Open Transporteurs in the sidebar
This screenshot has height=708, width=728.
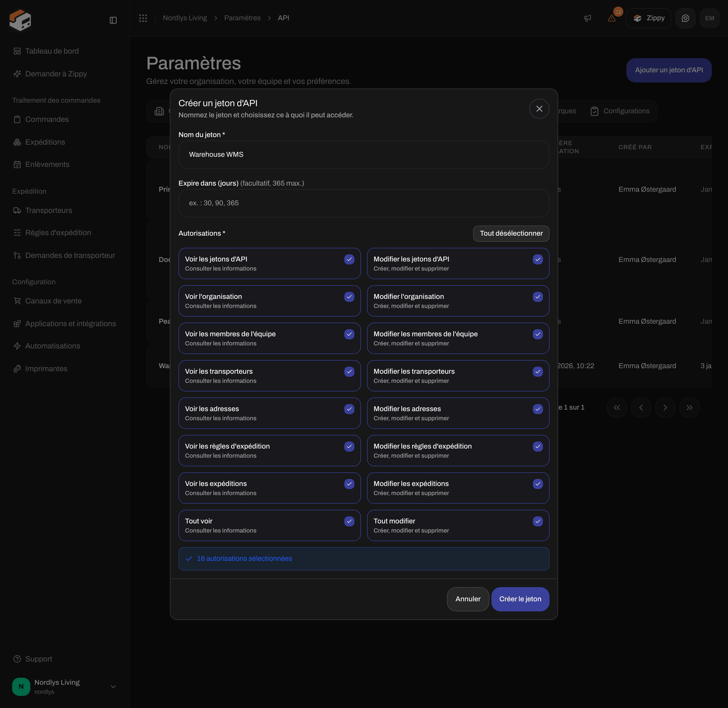pyautogui.click(x=49, y=210)
